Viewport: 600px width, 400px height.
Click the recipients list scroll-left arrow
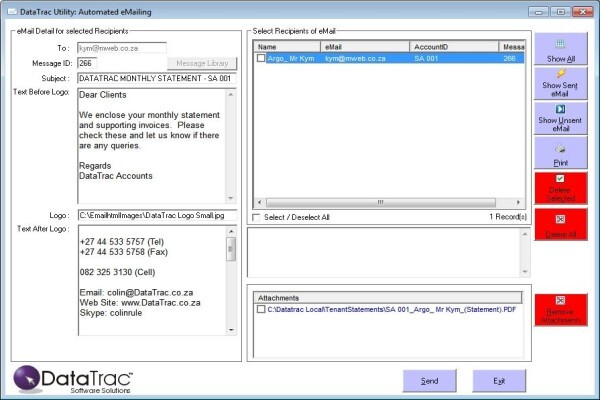point(260,202)
